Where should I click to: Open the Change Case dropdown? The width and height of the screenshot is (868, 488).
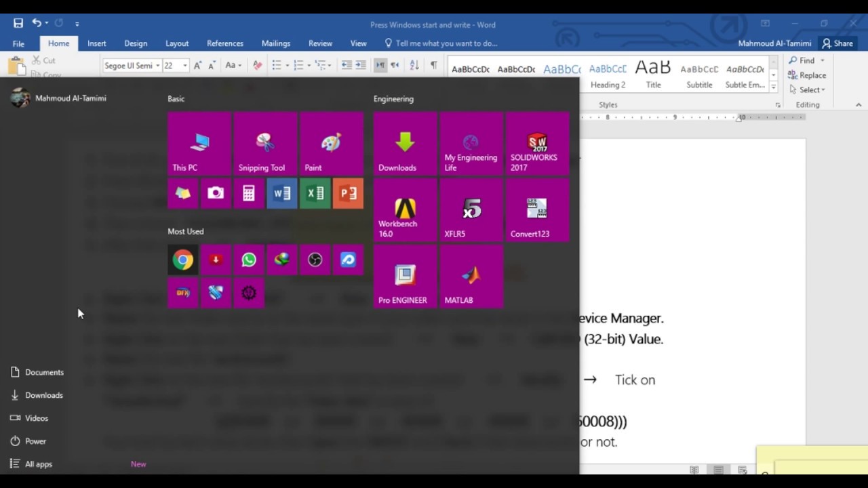point(233,65)
